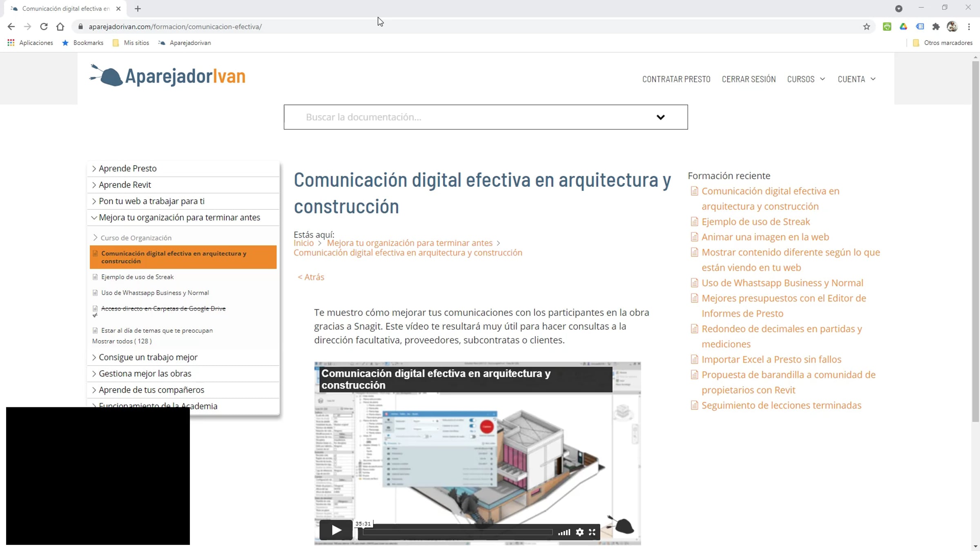Image resolution: width=980 pixels, height=551 pixels.
Task: Click the video progress bar
Action: pos(457,532)
